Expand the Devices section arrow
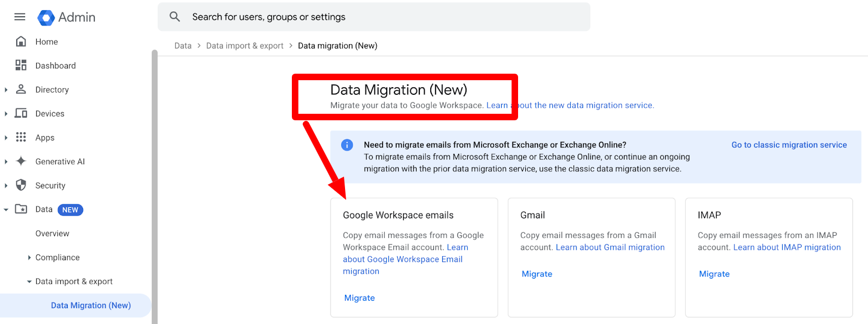 (6, 114)
